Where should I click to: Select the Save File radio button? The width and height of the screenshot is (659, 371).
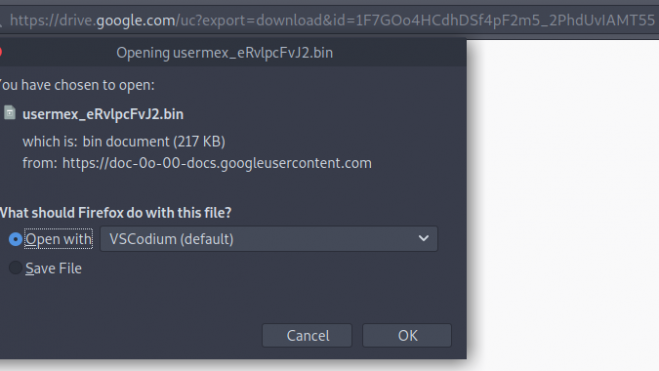click(x=16, y=268)
